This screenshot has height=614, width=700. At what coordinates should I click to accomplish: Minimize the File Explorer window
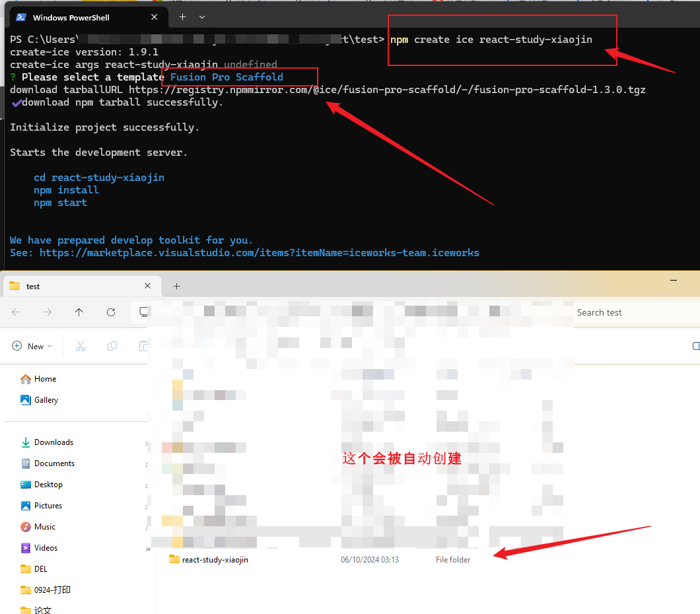click(673, 280)
